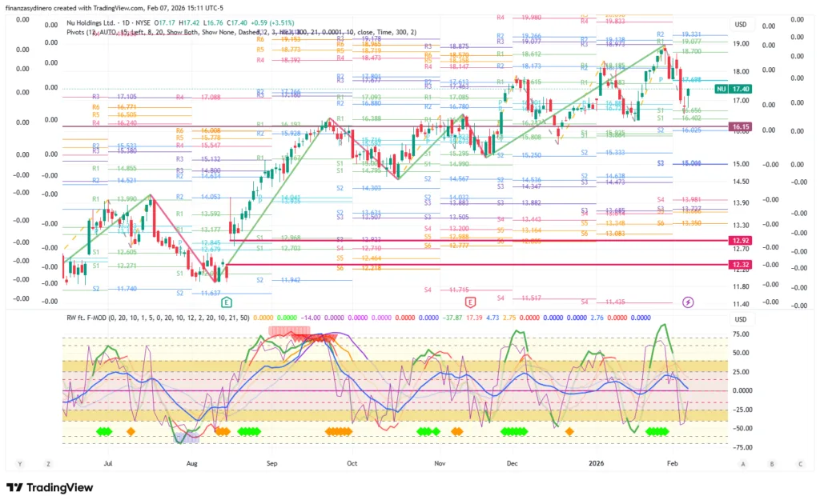The height and width of the screenshot is (504, 820).
Task: Click the green earnings E marker near August
Action: (x=227, y=302)
